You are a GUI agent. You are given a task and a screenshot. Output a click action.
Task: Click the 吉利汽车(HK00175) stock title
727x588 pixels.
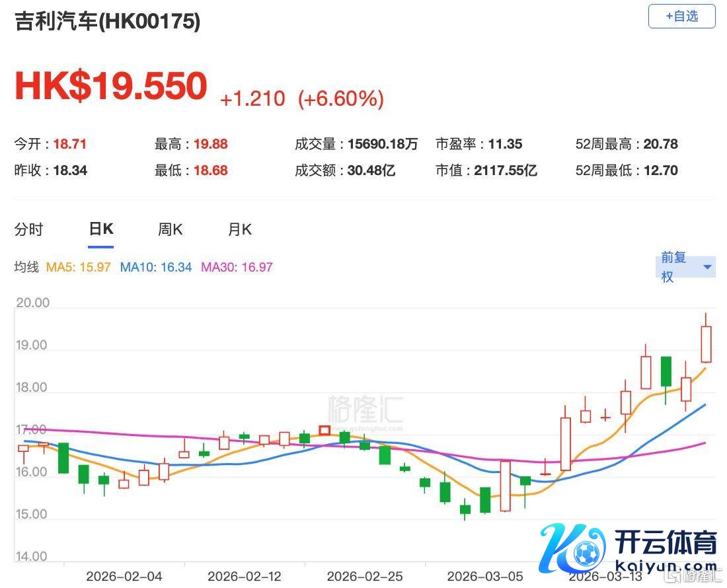[x=108, y=22]
